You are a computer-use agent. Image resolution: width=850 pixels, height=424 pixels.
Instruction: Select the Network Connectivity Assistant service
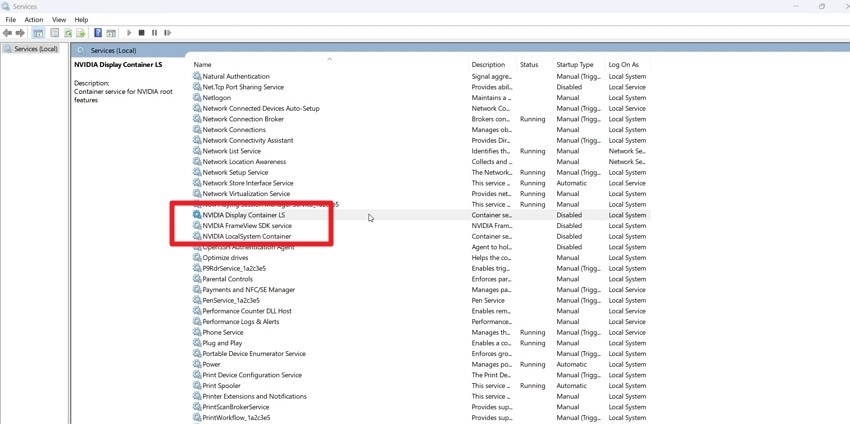click(421, 140)
